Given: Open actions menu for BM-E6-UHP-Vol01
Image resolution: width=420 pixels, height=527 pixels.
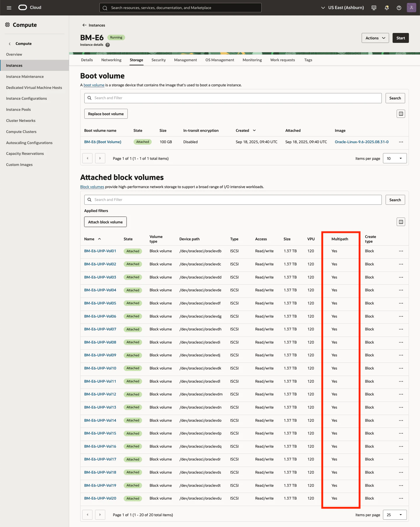Looking at the screenshot, I should (x=401, y=251).
